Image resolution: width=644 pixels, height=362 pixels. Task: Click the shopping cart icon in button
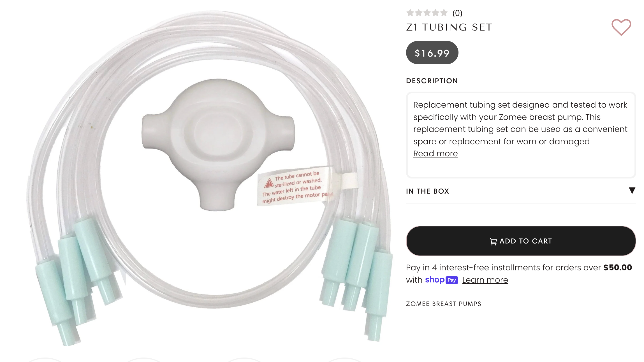point(494,241)
